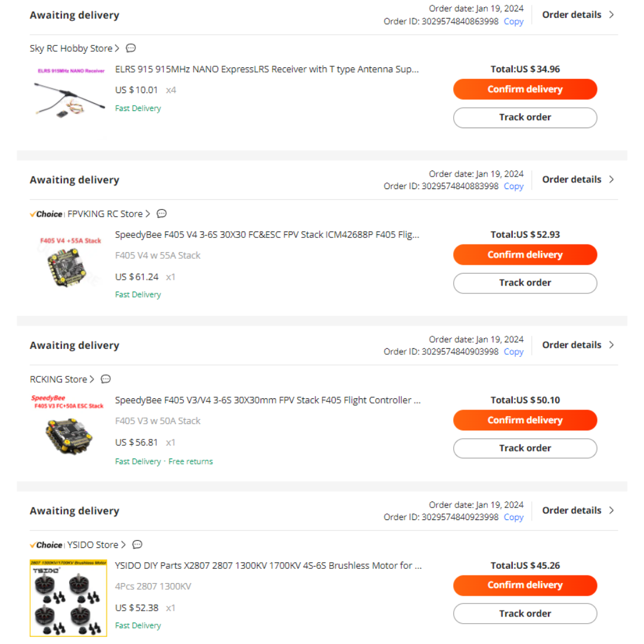Contact YSIDO Store via chat icon
644x644 pixels.
[137, 544]
